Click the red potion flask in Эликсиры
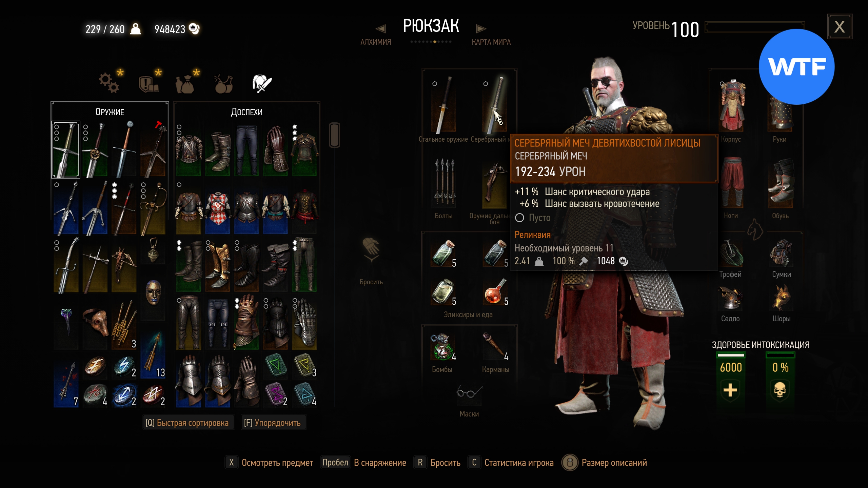Screen dimensions: 868x488 pyautogui.click(x=495, y=291)
